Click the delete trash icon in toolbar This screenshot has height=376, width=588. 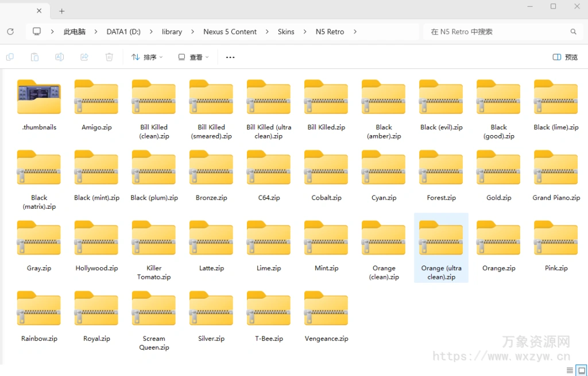click(109, 57)
